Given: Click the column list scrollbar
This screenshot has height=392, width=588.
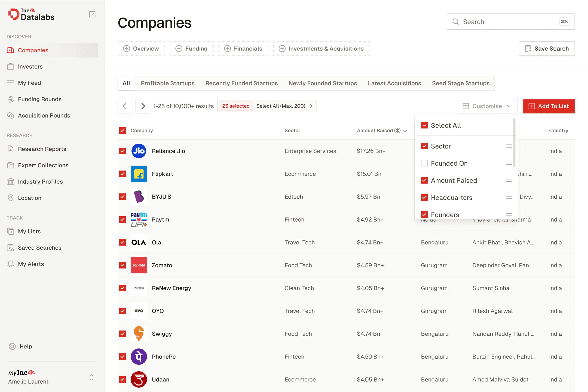Looking at the screenshot, I should pos(514,143).
